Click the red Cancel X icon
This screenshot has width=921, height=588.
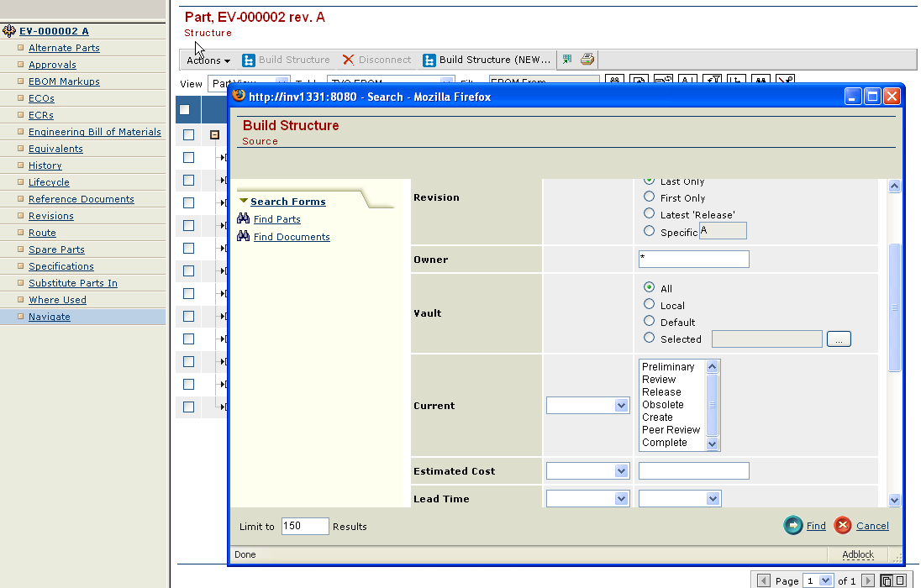coord(842,526)
